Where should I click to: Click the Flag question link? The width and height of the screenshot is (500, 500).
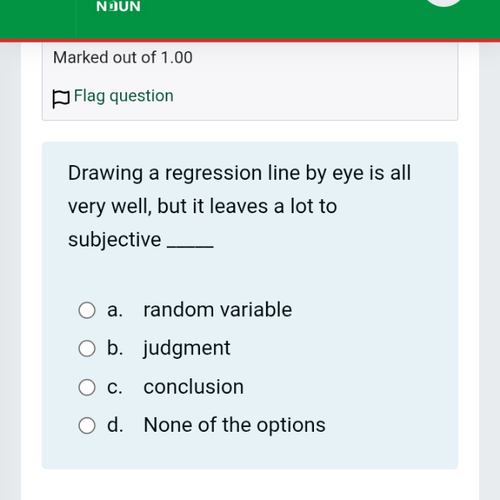[124, 96]
